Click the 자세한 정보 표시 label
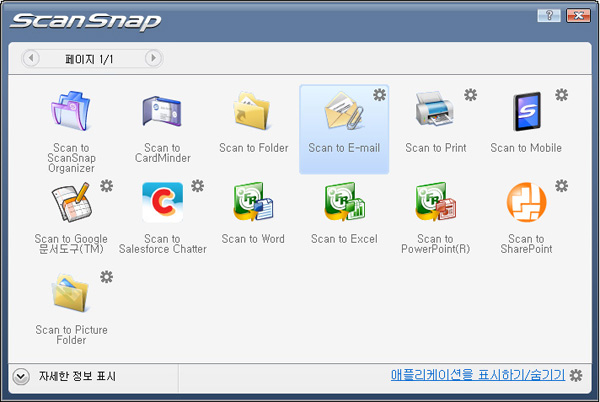Screen dimensions: 600x402 point(77,376)
